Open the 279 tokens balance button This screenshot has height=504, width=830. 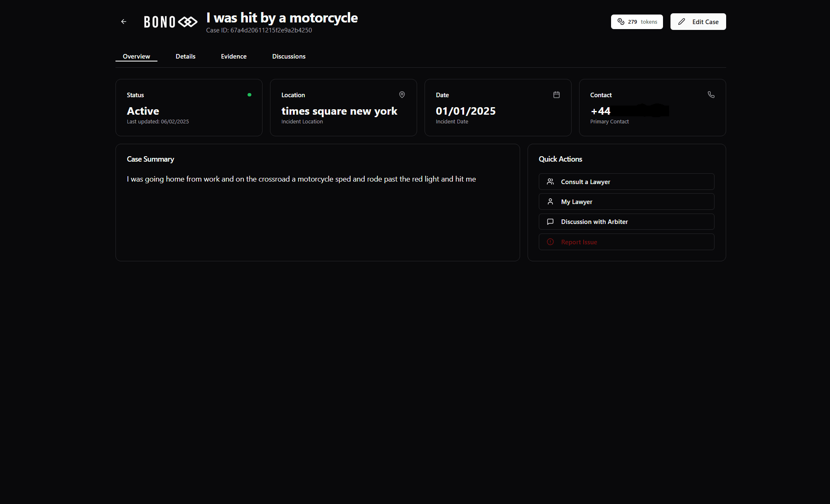pyautogui.click(x=637, y=22)
